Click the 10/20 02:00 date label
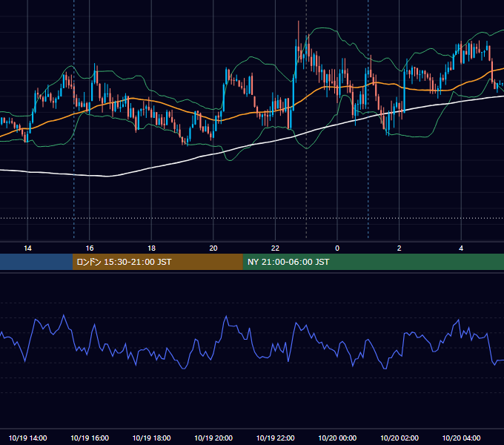 coord(399,438)
